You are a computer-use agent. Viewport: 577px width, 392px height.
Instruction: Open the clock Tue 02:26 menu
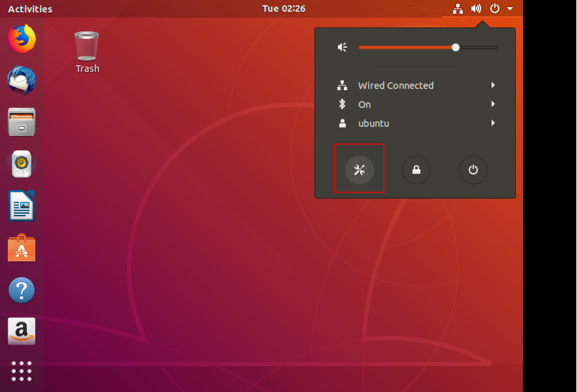click(x=284, y=9)
